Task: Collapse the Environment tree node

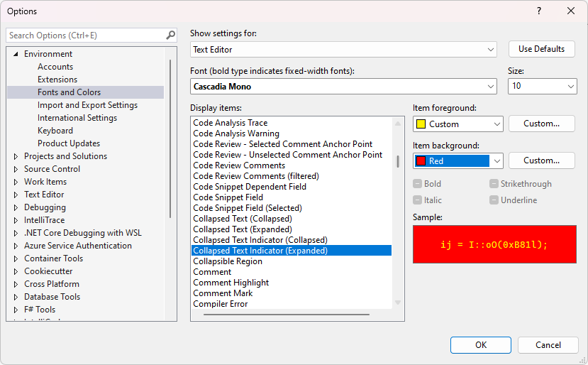Action: (16, 54)
